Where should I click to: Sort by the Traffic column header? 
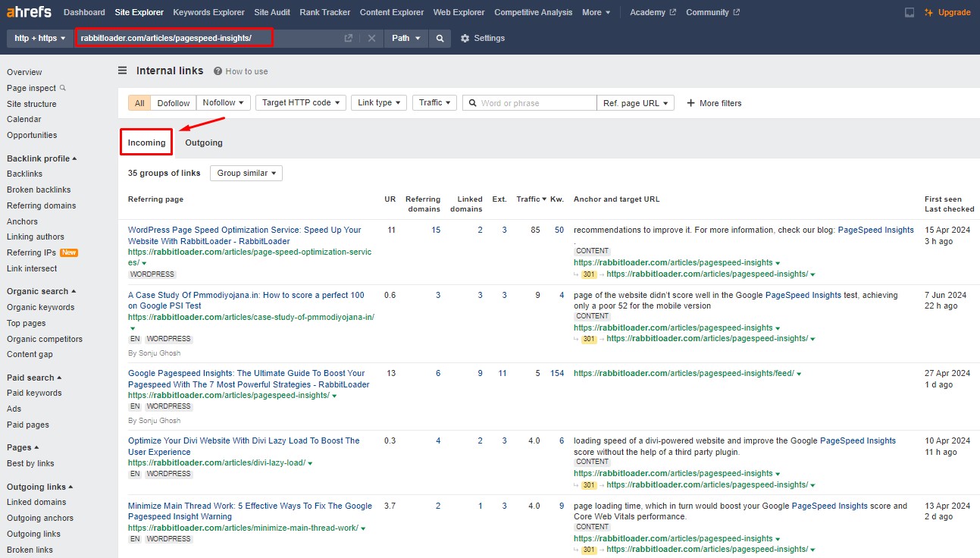(530, 199)
